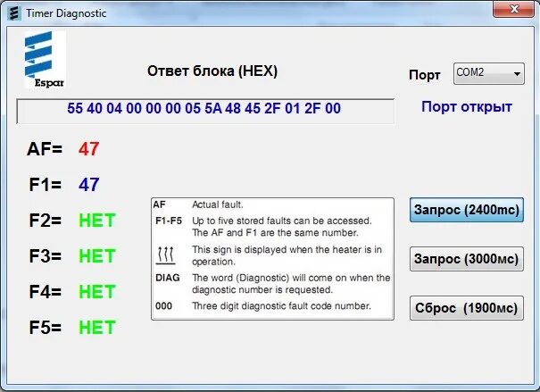
Task: Click the F1= label
Action: 46,185
